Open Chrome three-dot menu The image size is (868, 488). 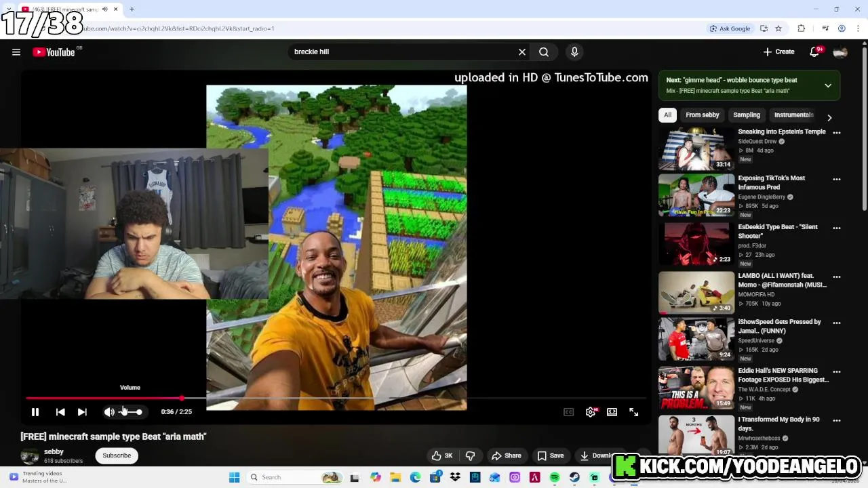[858, 28]
